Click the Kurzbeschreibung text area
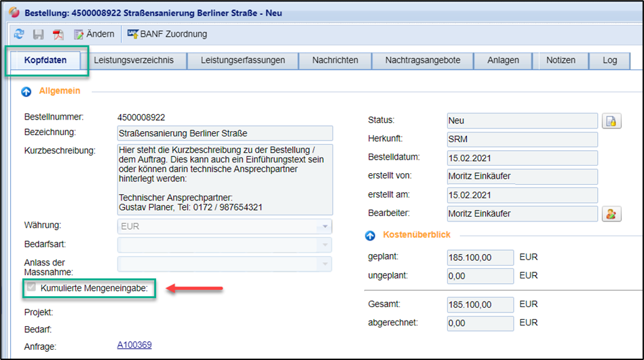The width and height of the screenshot is (644, 360). click(x=225, y=178)
